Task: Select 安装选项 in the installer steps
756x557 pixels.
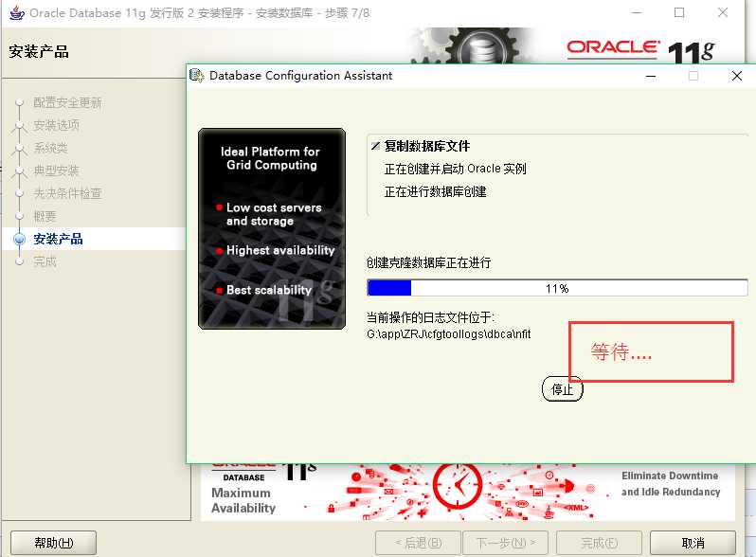Action: click(57, 125)
